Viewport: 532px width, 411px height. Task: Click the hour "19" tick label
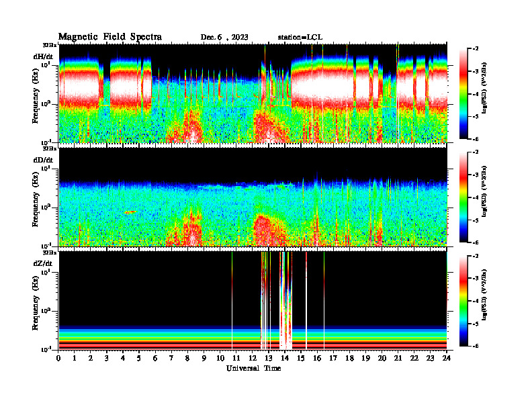[365, 359]
